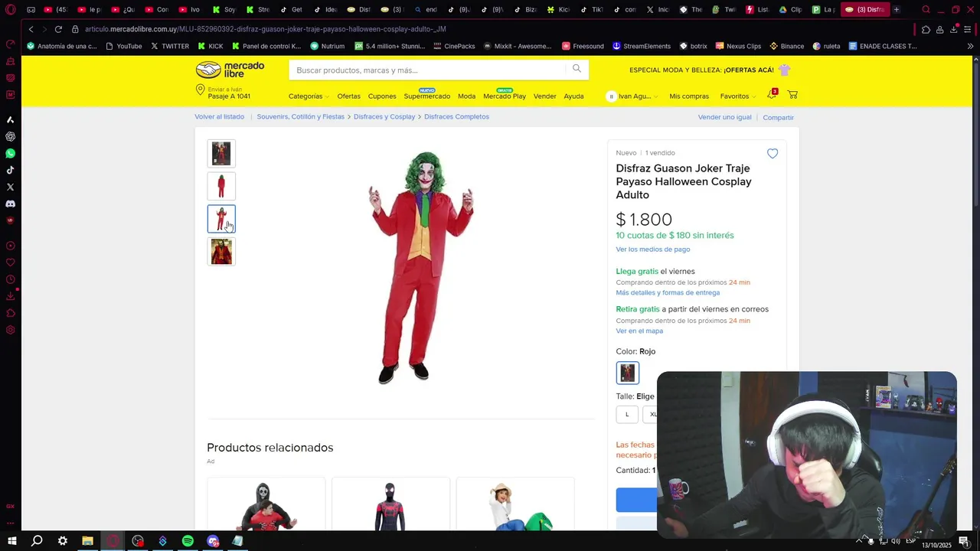Open StreamElements bookmark
Viewport: 980px width, 551px height.
641,46
